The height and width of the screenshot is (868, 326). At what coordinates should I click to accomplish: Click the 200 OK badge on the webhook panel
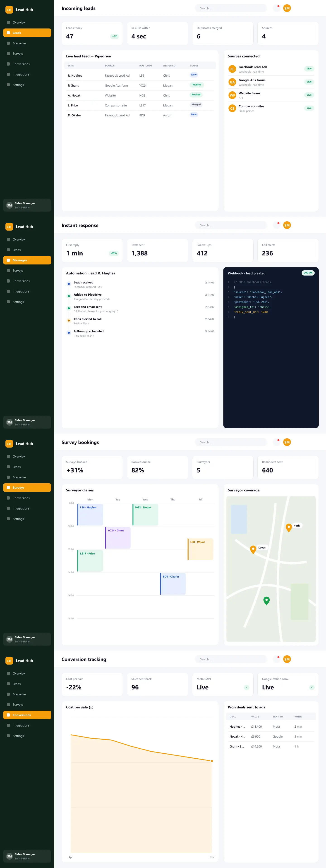(308, 273)
